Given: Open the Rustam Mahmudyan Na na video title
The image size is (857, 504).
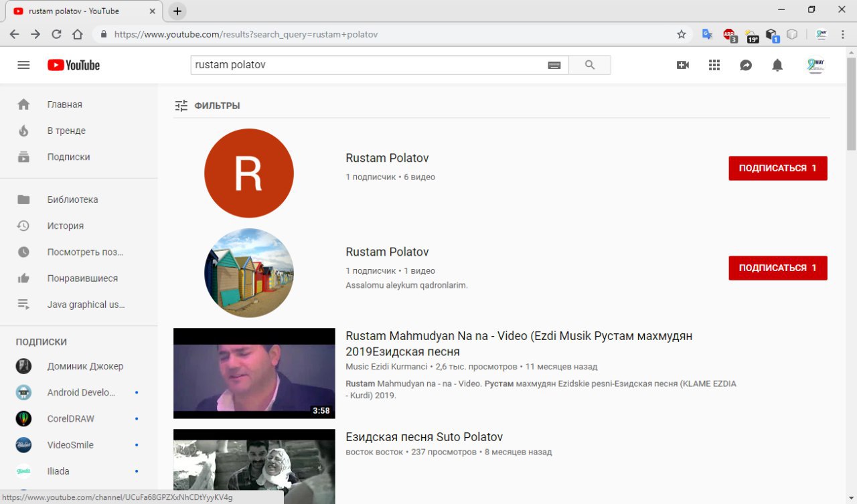Looking at the screenshot, I should 519,343.
